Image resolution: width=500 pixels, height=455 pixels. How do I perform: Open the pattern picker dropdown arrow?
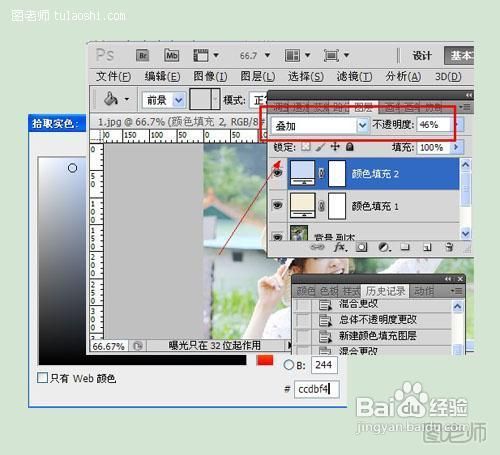pos(215,99)
